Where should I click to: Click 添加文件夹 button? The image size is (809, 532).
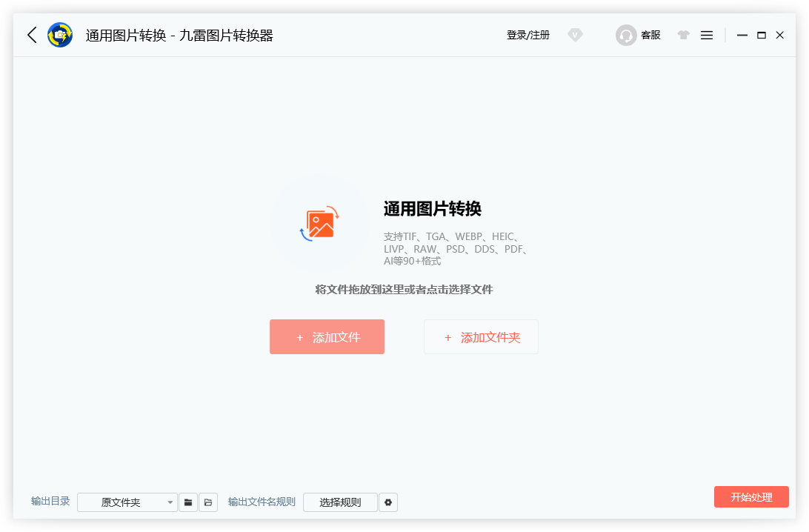click(x=481, y=336)
